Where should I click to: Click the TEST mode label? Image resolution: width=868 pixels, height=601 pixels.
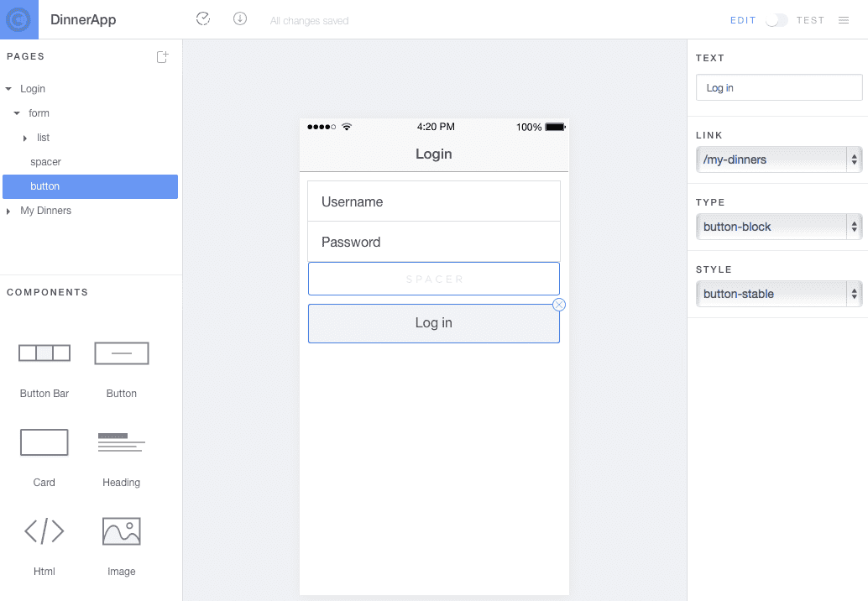[810, 20]
